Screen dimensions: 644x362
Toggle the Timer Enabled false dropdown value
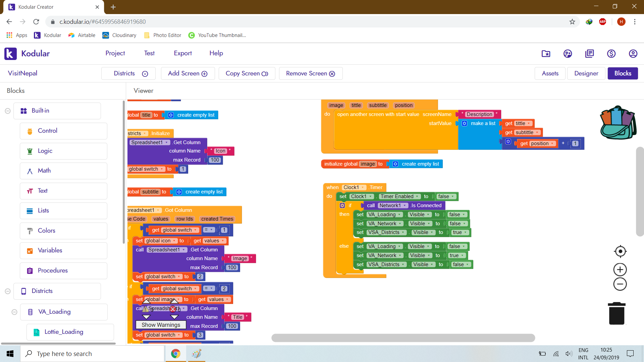click(446, 196)
